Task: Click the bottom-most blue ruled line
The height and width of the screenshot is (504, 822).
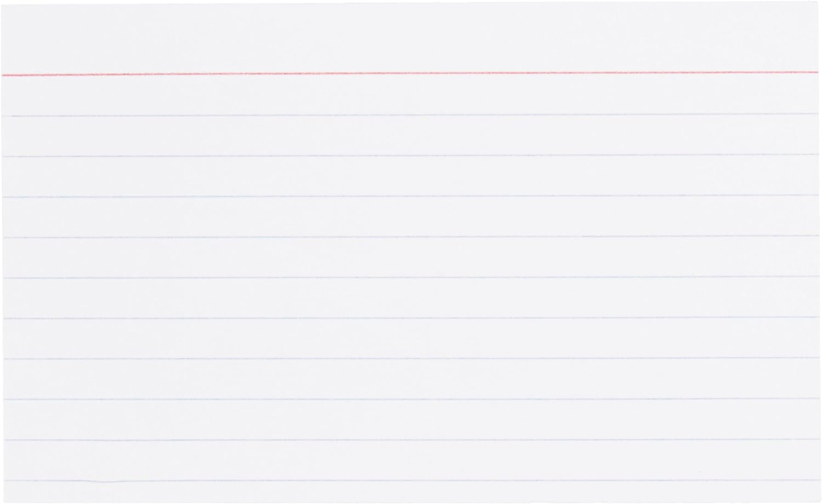Action: (410, 480)
